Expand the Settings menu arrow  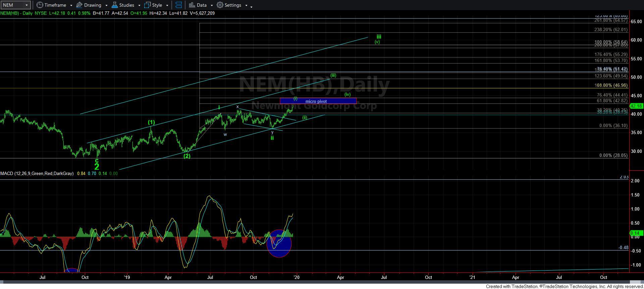[x=246, y=5]
